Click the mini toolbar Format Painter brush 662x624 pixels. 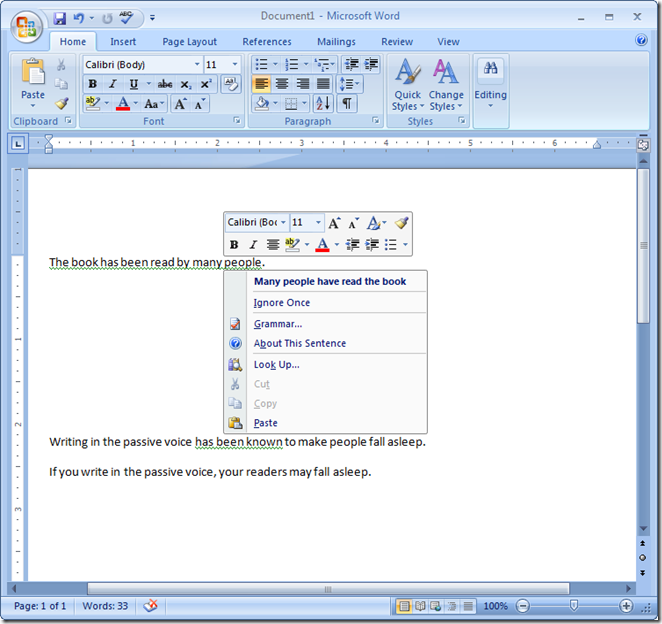[x=401, y=222]
